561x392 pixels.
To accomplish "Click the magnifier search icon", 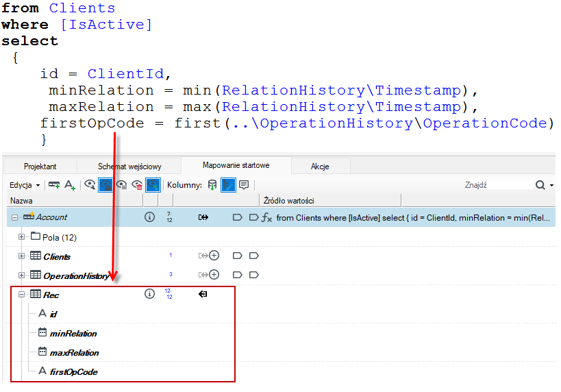I will (540, 185).
